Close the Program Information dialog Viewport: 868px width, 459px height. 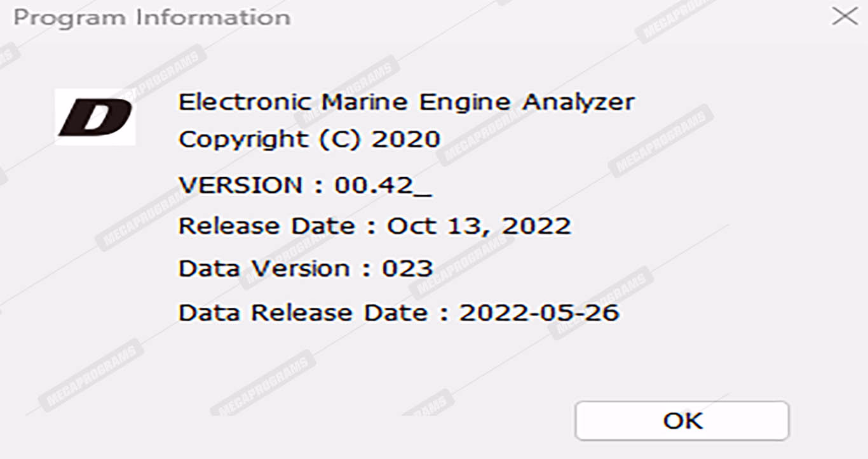tap(844, 17)
